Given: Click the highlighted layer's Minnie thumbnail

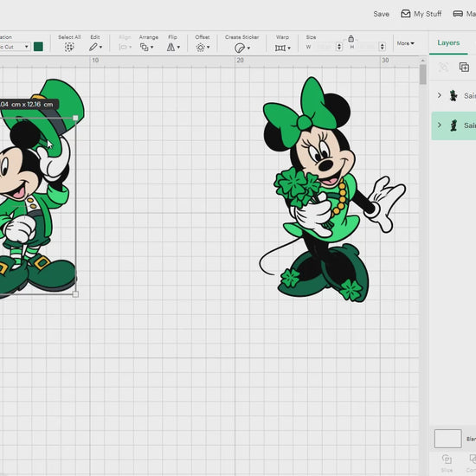Looking at the screenshot, I should pyautogui.click(x=453, y=125).
